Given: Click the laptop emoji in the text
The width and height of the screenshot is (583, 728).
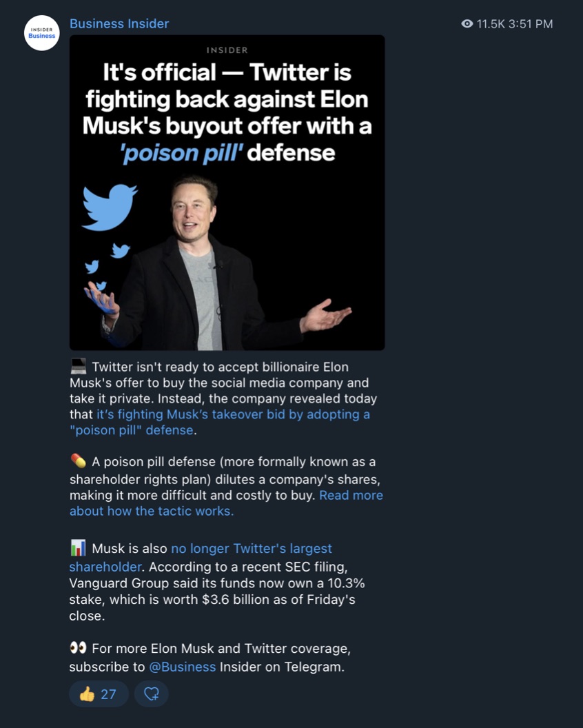Looking at the screenshot, I should [79, 366].
